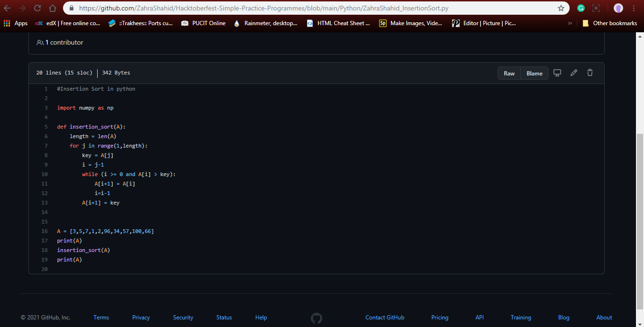Click the site lock icon in address bar
The image size is (644, 327).
click(71, 8)
